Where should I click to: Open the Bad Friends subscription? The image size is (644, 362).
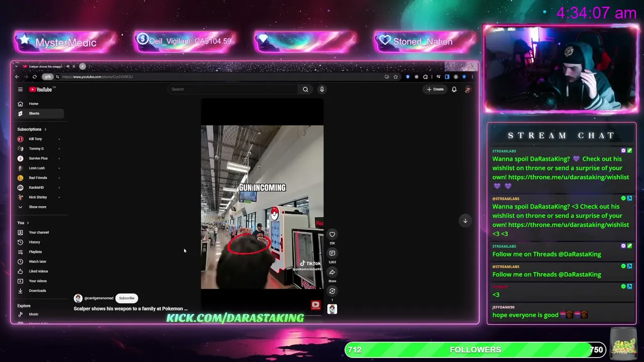click(x=38, y=178)
